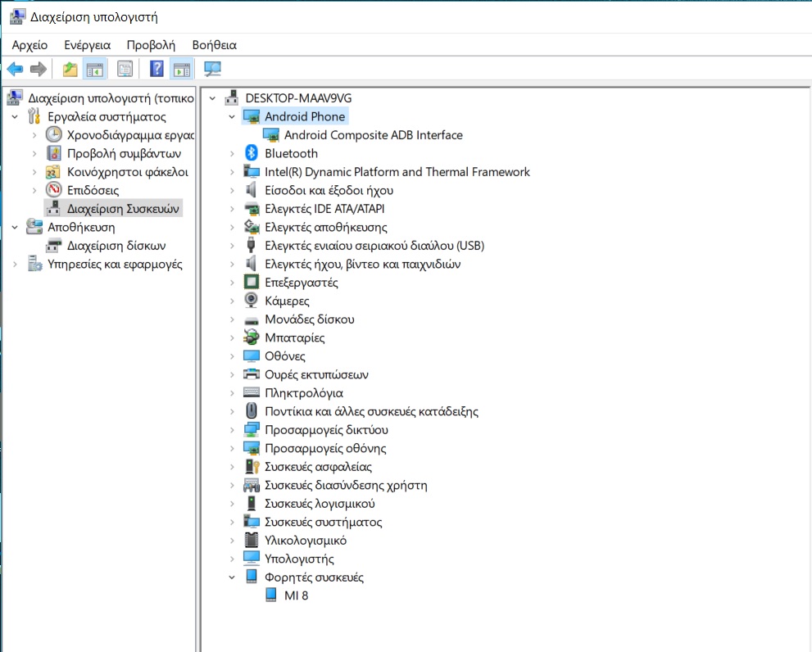
Task: Collapse the Φορητές συσκευές category
Action: tap(233, 578)
